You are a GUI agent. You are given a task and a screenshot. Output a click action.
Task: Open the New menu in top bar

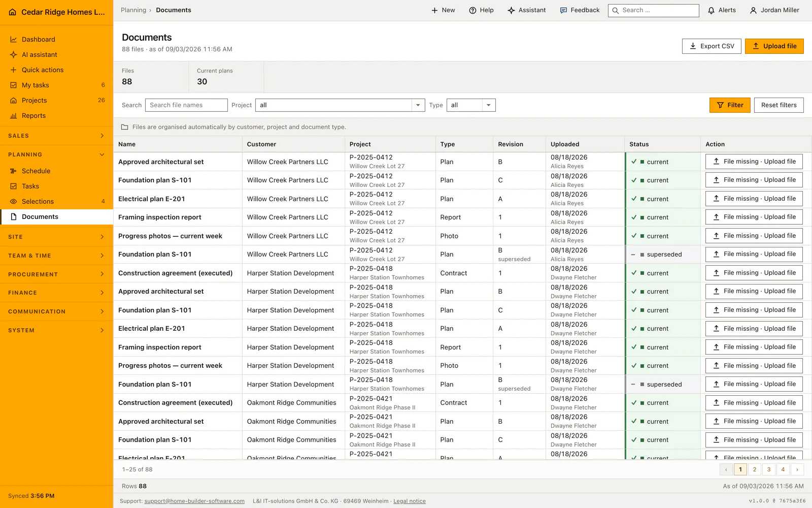pyautogui.click(x=443, y=10)
